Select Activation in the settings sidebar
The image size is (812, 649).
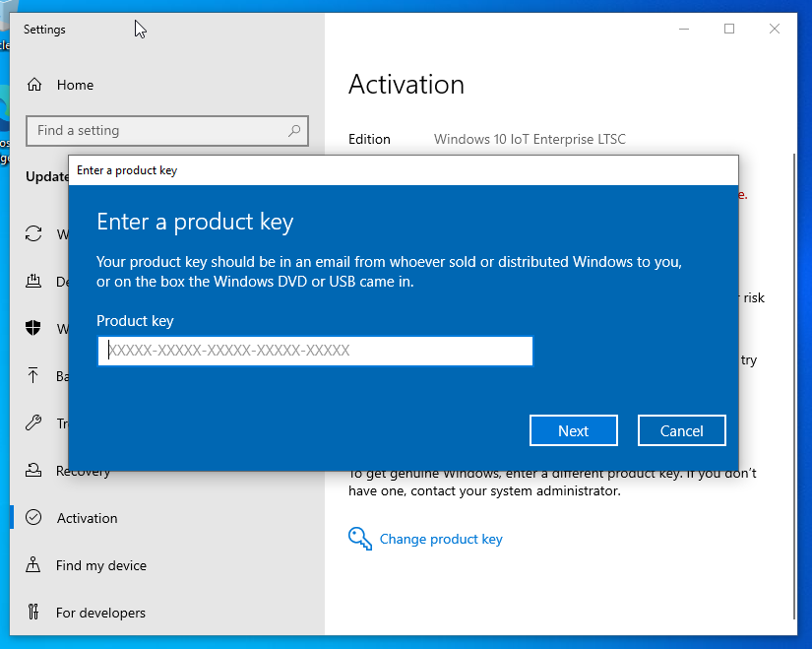[87, 518]
